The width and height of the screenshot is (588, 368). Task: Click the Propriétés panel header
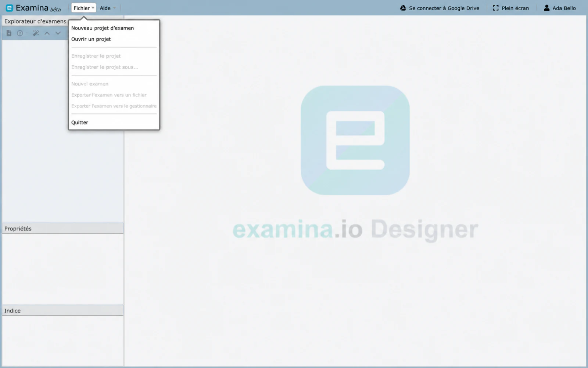point(63,229)
